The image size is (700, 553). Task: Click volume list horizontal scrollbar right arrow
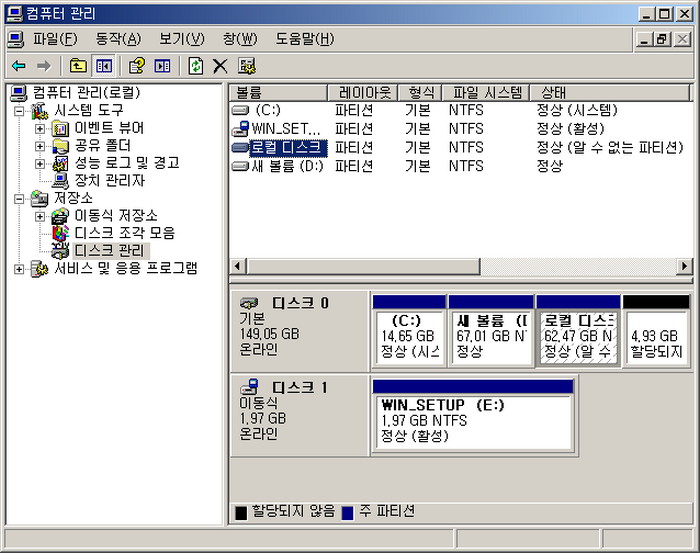(x=684, y=266)
